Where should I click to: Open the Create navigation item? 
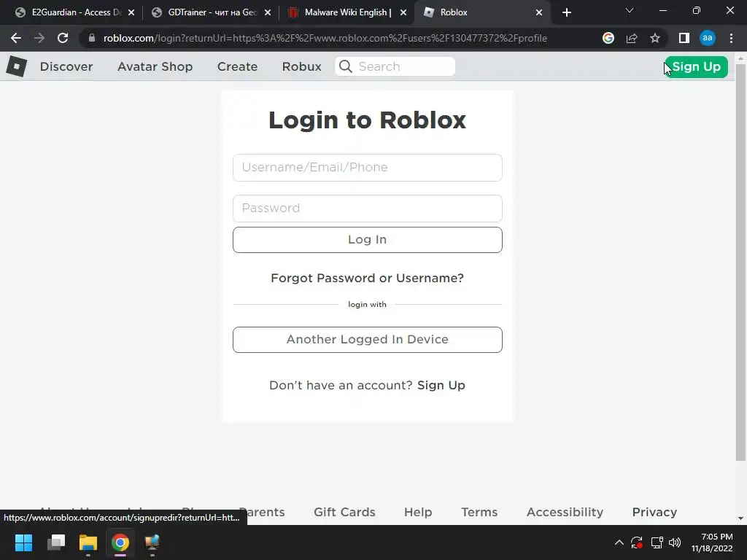pyautogui.click(x=237, y=66)
